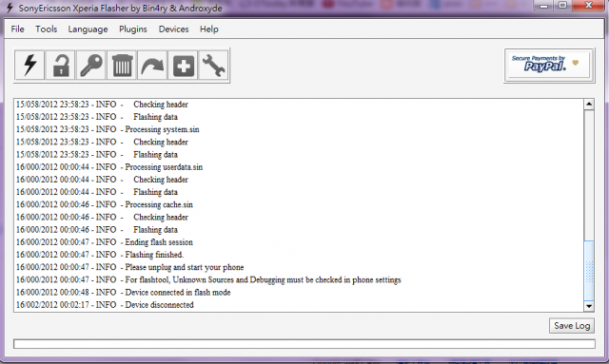Click the wrench tools icon
This screenshot has height=364, width=609.
point(213,66)
